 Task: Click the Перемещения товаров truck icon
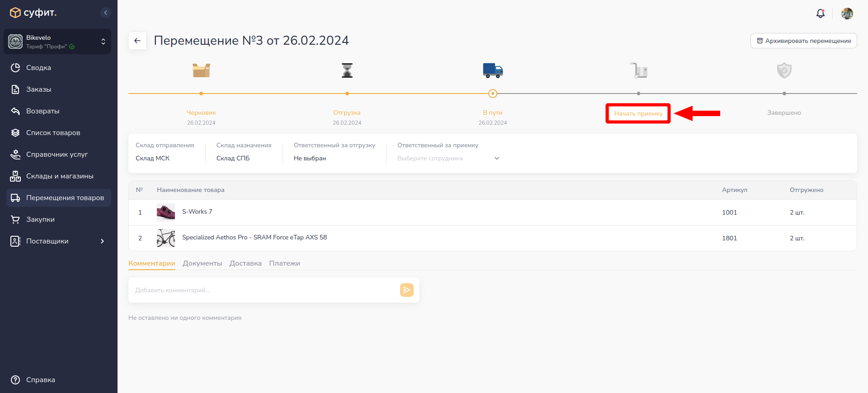(15, 198)
